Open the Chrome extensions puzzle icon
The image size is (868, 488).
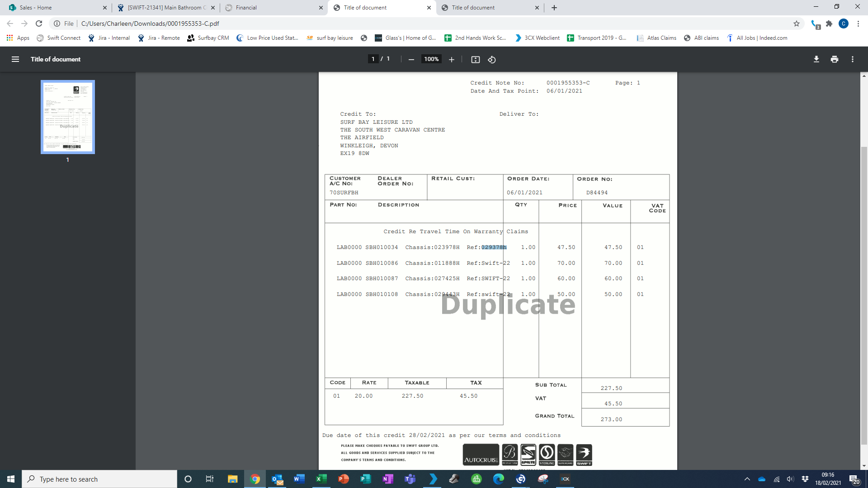click(x=829, y=23)
